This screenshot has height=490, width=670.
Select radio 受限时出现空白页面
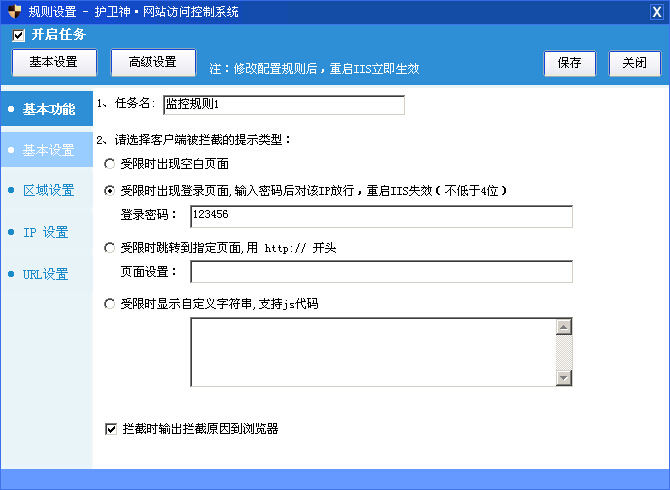[110, 164]
